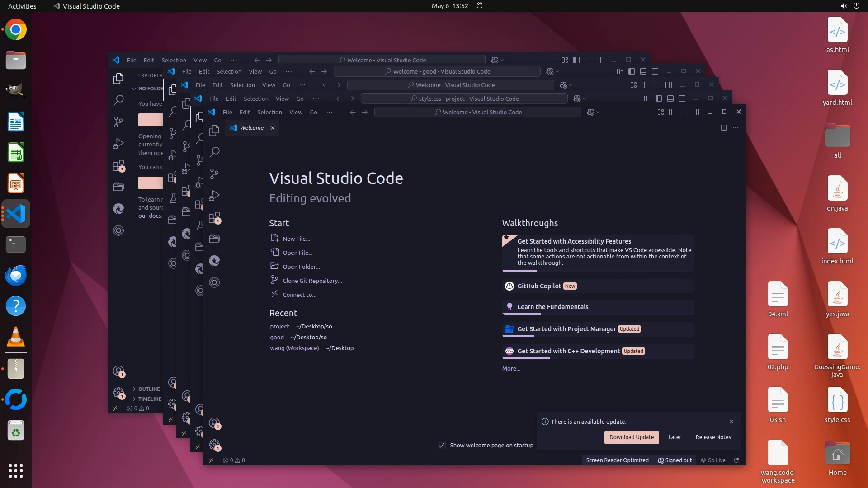Expand the OUTLINE section in back window
The width and height of the screenshot is (868, 488).
(149, 389)
